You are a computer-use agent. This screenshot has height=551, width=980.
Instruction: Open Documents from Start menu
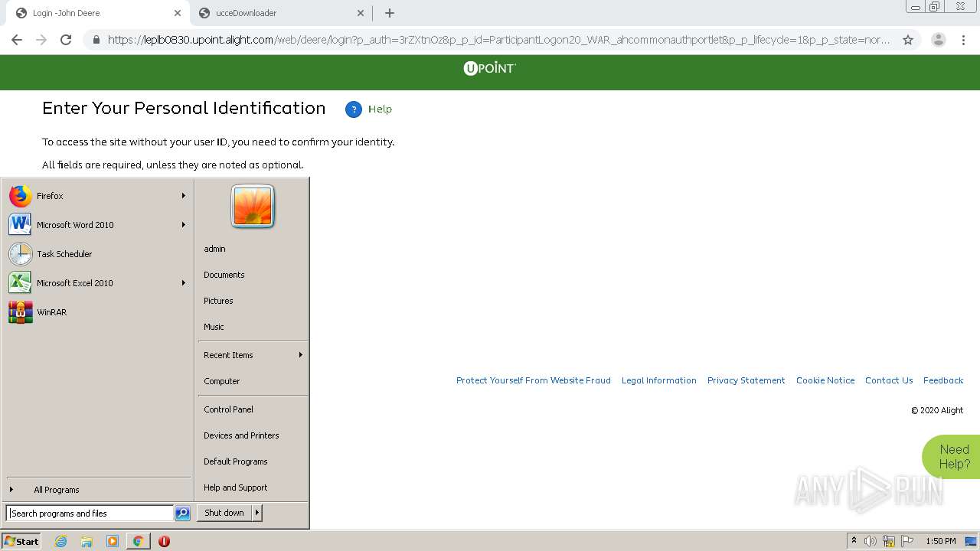click(x=224, y=275)
